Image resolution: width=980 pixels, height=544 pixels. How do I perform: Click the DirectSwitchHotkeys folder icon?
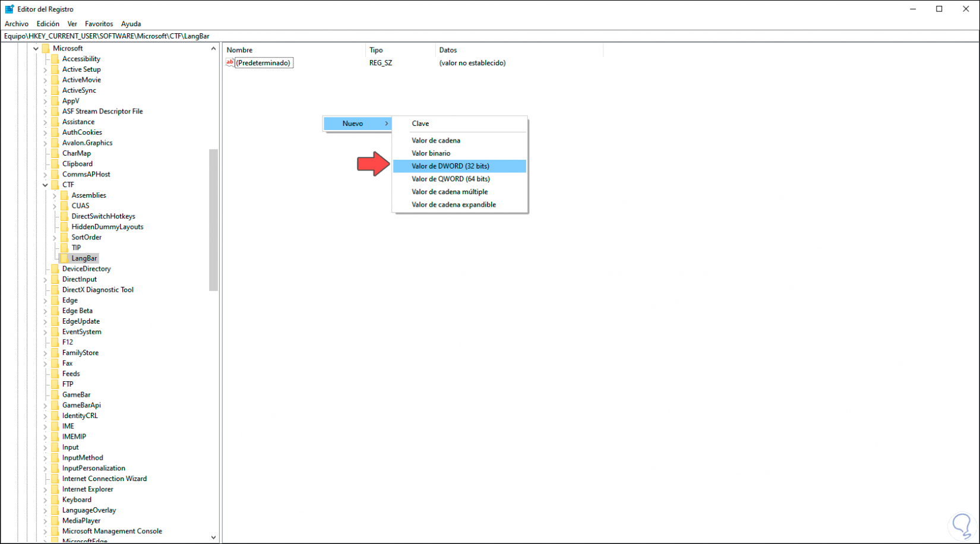click(64, 216)
